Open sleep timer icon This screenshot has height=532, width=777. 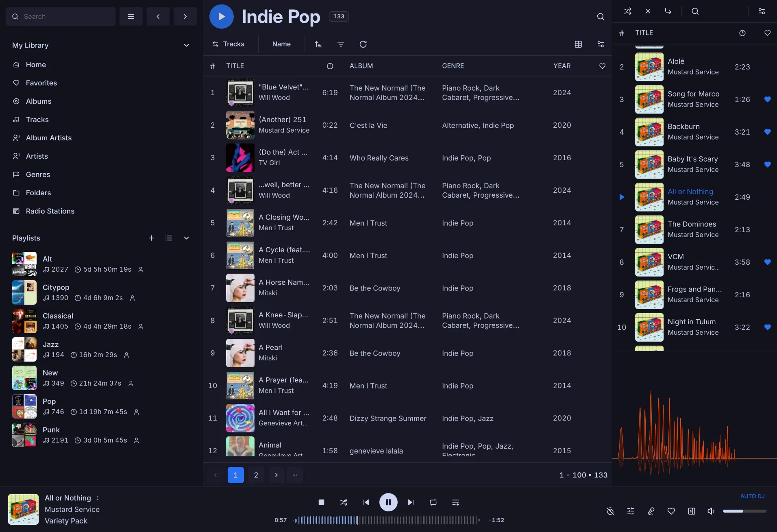(x=610, y=511)
